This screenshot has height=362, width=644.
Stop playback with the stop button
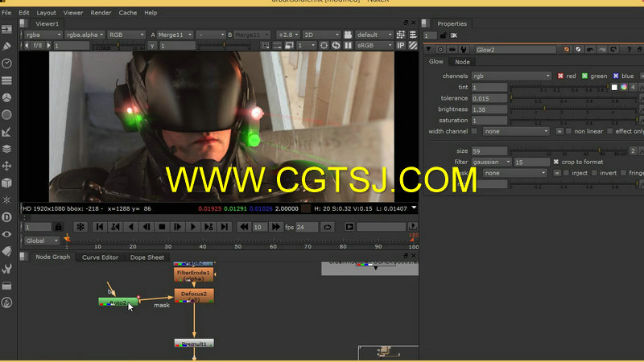point(162,227)
